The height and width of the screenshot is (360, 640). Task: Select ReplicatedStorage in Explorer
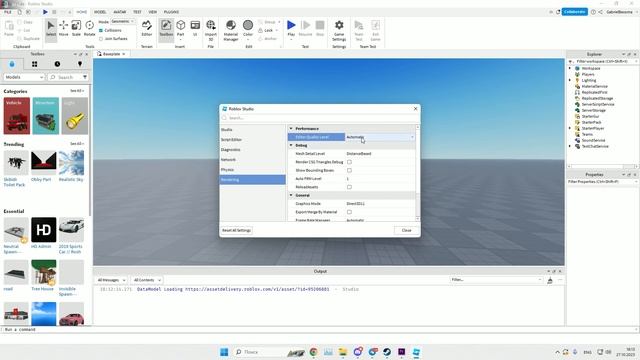click(597, 98)
